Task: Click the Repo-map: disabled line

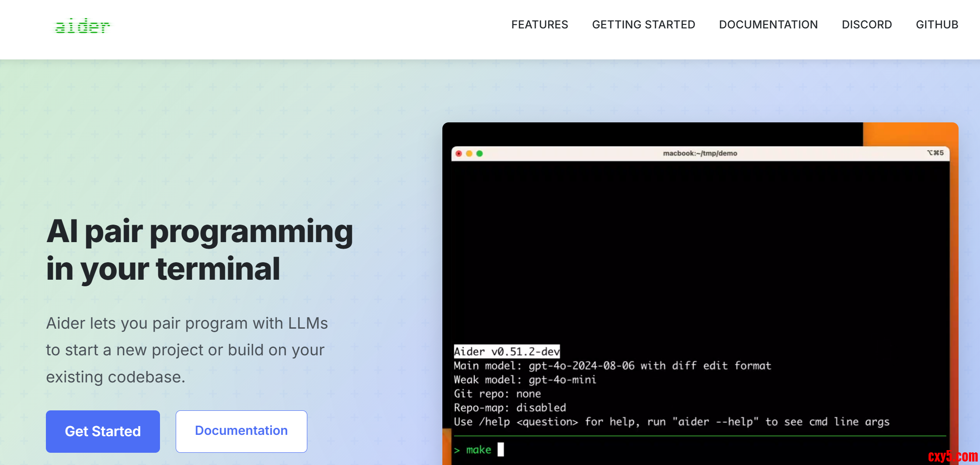Action: pyautogui.click(x=510, y=408)
